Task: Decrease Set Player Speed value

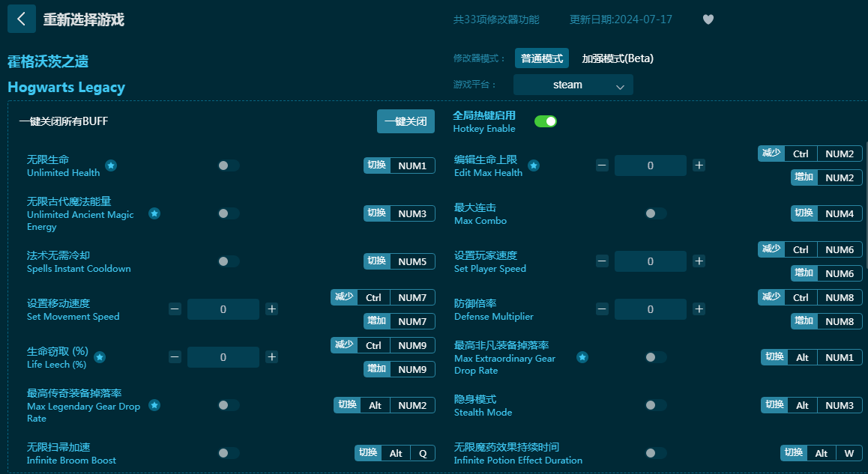Action: coord(603,261)
